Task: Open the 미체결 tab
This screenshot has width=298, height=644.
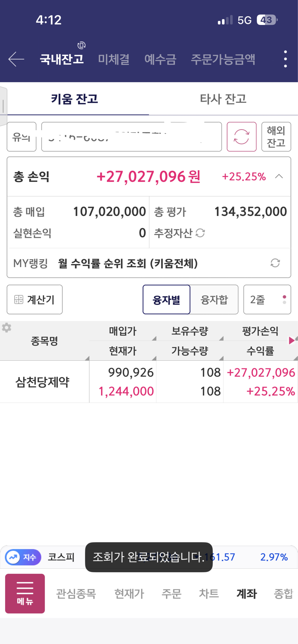Action: click(114, 59)
